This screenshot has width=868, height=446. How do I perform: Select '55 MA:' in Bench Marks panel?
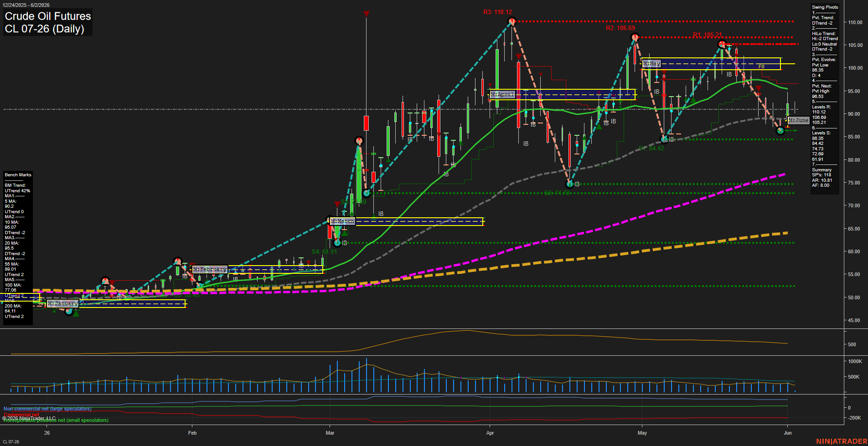click(11, 264)
